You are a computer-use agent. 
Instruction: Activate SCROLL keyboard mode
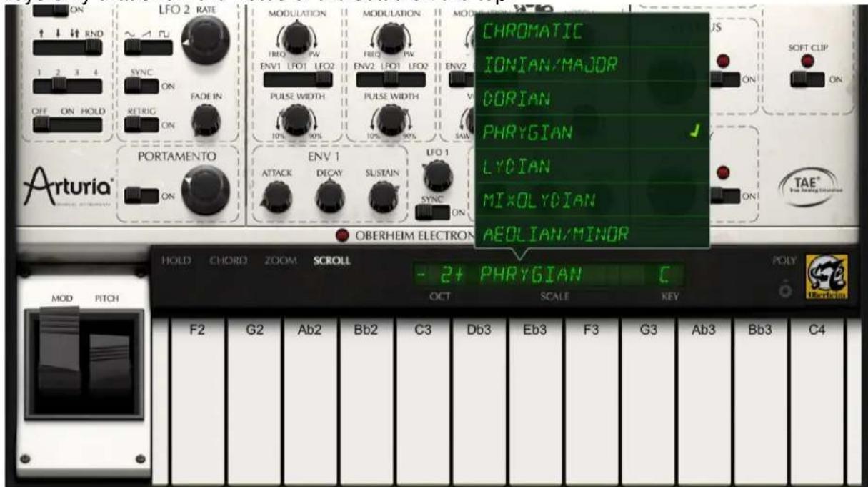pos(331,261)
